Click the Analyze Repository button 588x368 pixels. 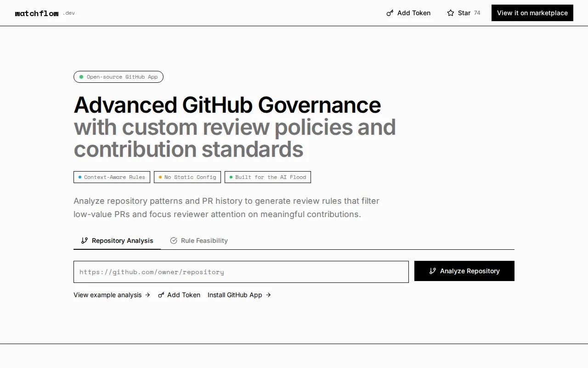click(464, 271)
